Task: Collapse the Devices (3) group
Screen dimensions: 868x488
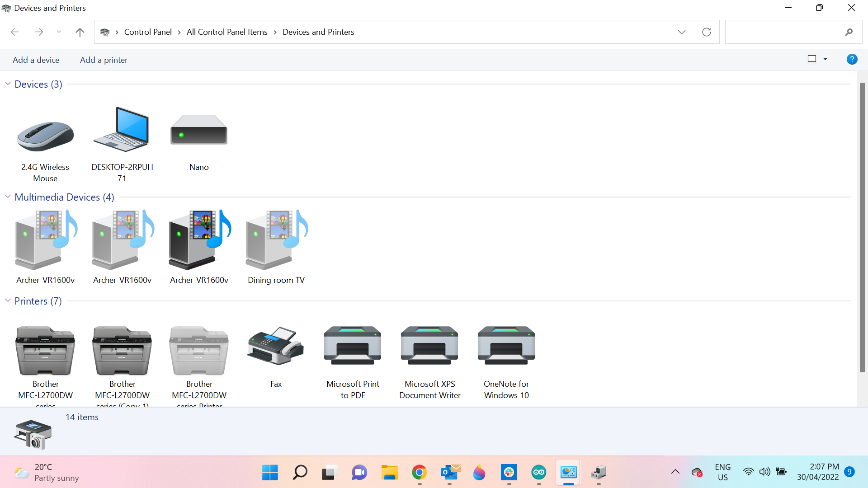Action: 8,84
